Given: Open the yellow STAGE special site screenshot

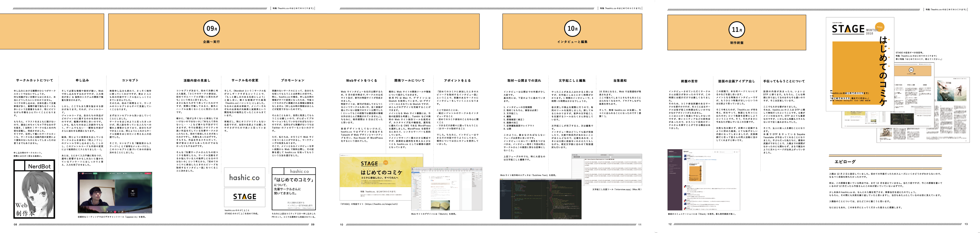Looking at the screenshot, I should pos(381,177).
